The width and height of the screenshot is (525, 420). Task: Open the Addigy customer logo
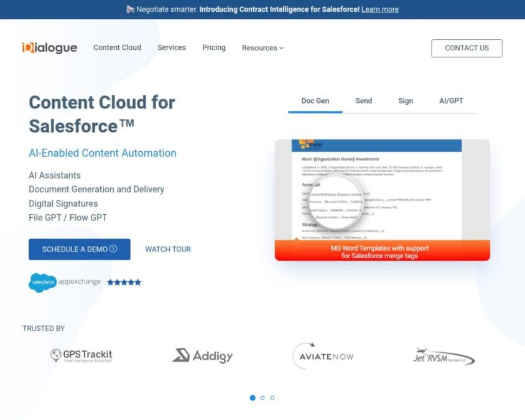[202, 356]
